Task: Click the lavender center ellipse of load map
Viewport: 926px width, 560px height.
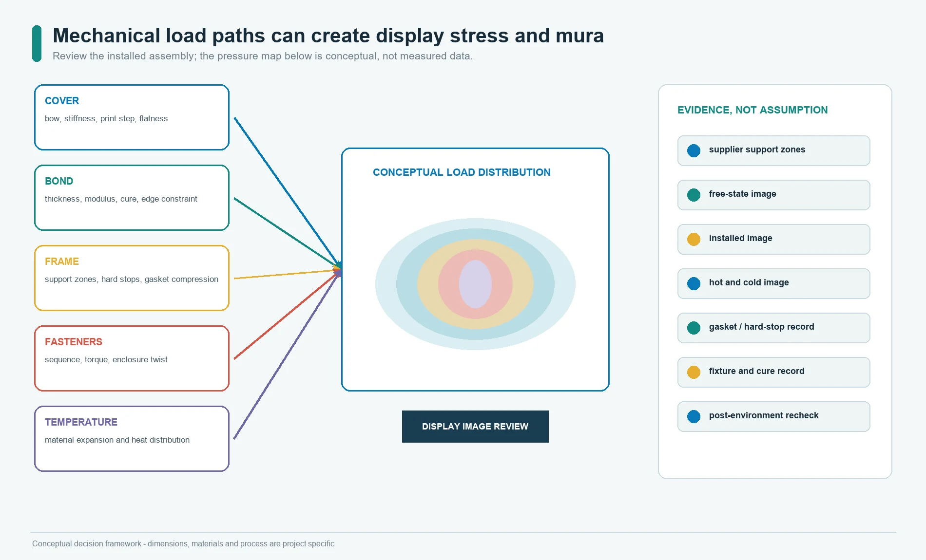Action: pyautogui.click(x=475, y=284)
